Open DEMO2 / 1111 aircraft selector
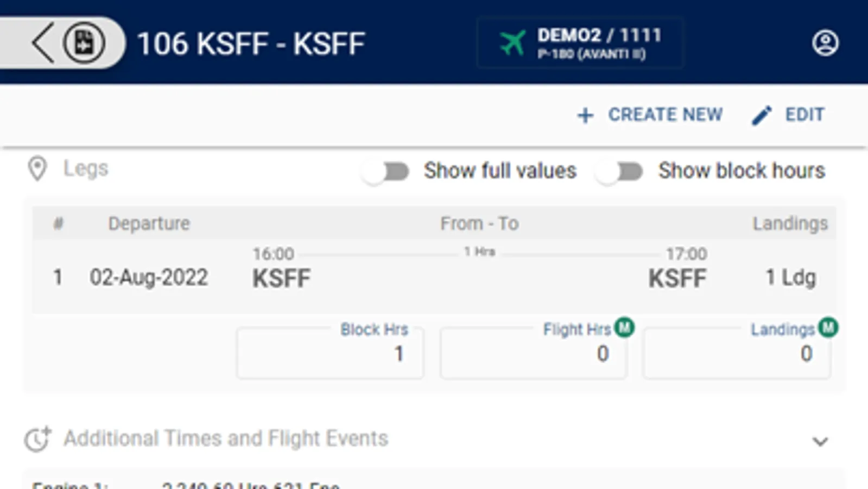 point(580,43)
